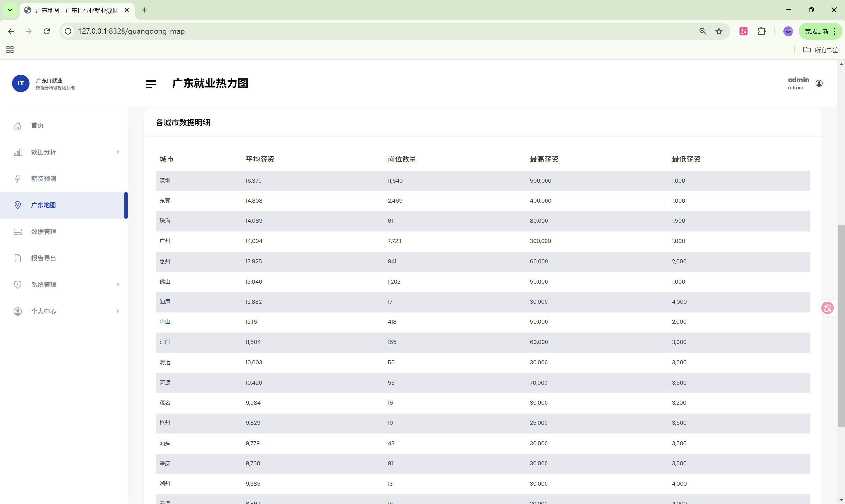Expand the 系统管理 submenu arrow
Viewport: 845px width, 504px height.
pos(118,285)
